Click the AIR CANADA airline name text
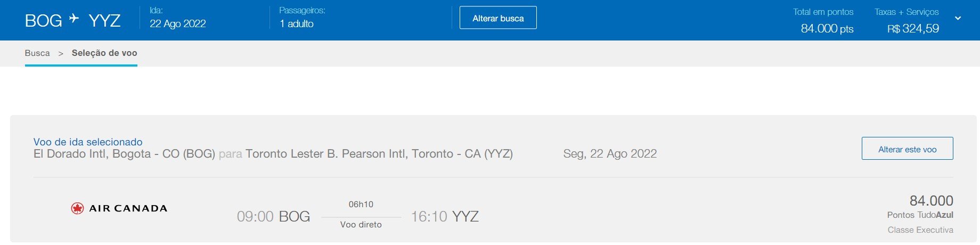The height and width of the screenshot is (245, 980). (128, 208)
